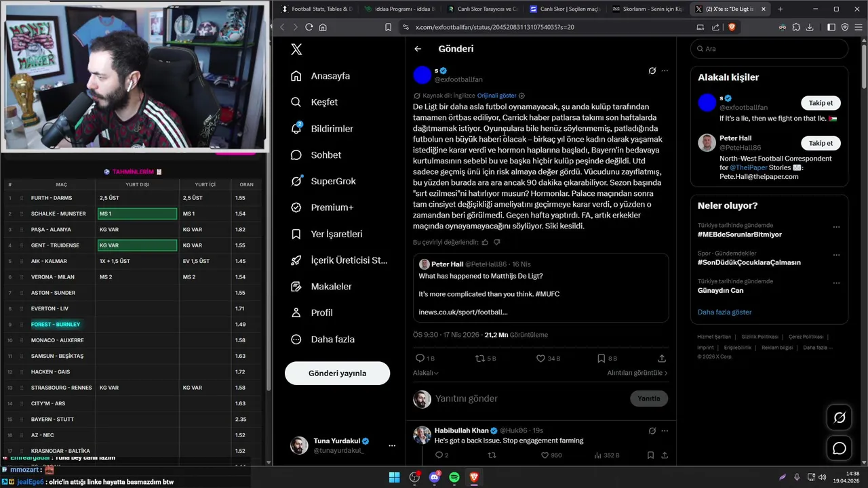Click Brave Shields lion icon
The width and height of the screenshot is (868, 488).
[732, 27]
